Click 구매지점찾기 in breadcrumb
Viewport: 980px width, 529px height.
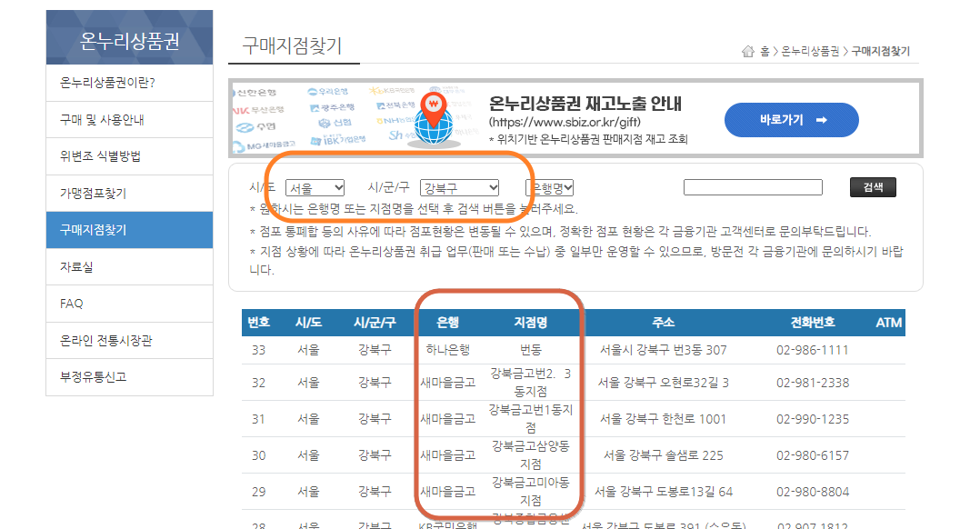tap(881, 51)
